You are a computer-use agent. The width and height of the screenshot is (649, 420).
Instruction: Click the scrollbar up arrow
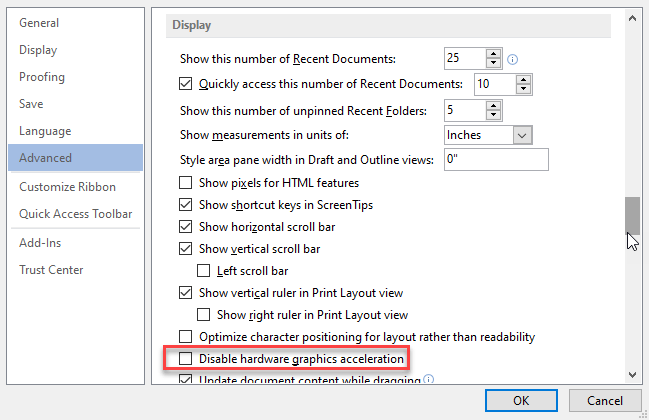tap(632, 19)
